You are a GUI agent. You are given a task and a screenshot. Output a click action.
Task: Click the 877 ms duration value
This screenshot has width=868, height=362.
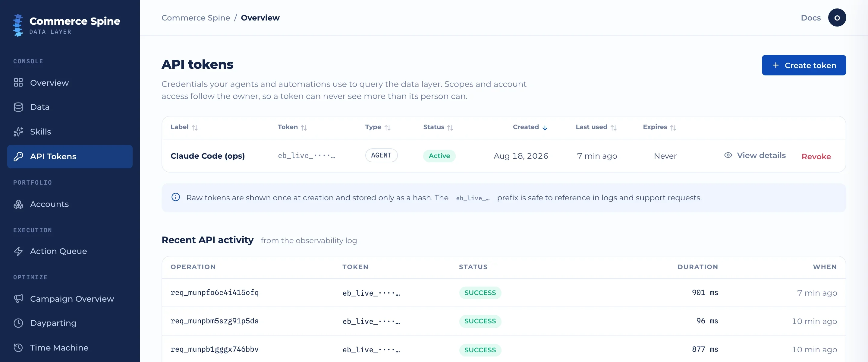[705, 349]
